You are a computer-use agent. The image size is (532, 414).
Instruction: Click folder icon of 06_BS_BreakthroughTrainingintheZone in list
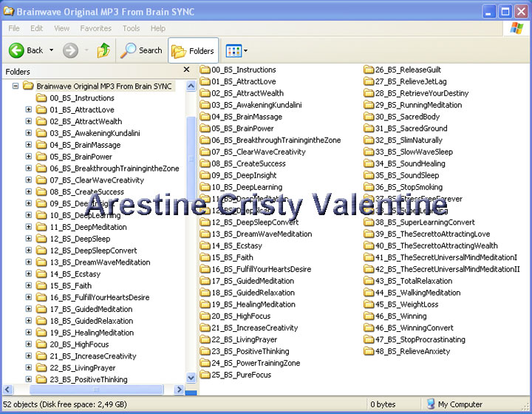tap(205, 140)
